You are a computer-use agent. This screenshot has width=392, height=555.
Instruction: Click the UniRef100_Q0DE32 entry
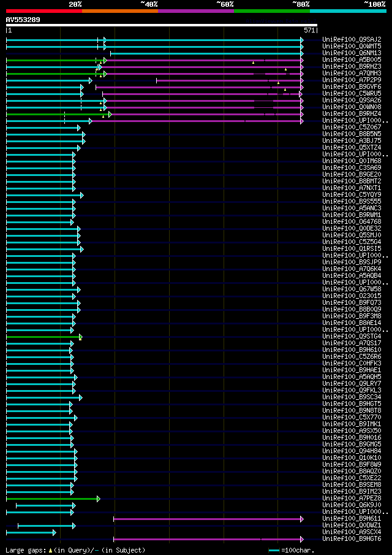(352, 228)
